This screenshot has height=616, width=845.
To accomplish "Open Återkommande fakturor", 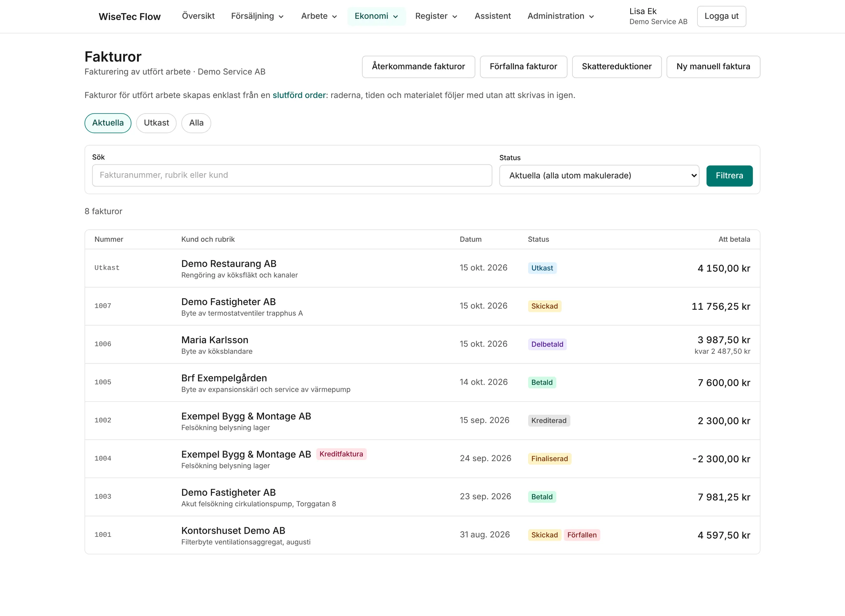I will tap(418, 67).
